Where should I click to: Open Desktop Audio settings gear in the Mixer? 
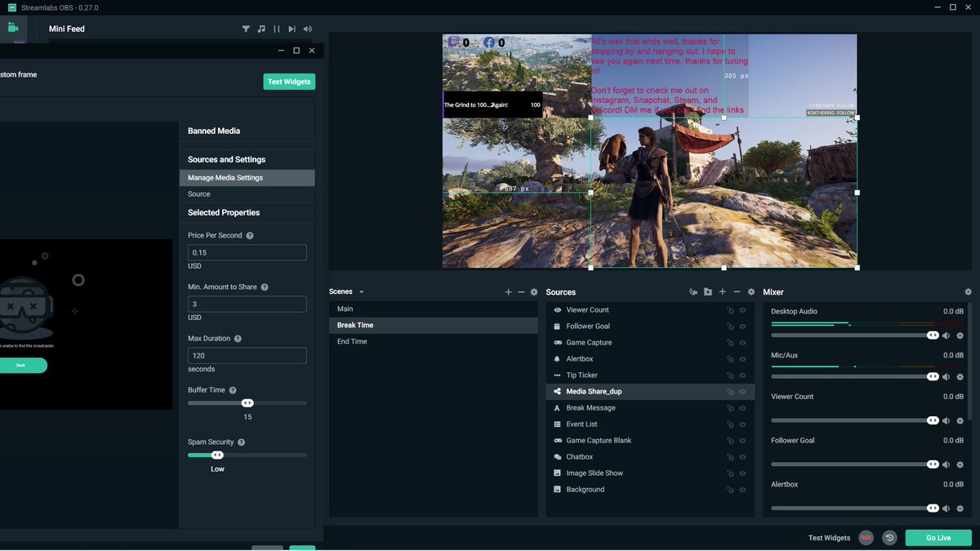coord(960,335)
